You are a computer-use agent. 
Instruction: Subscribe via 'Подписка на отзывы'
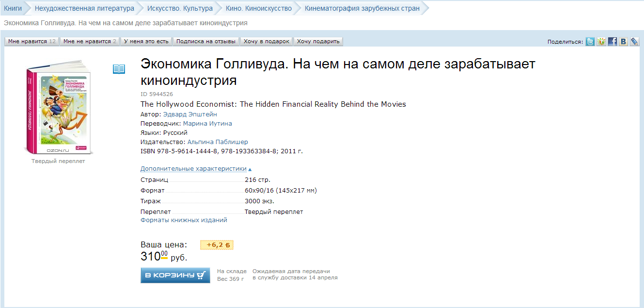tap(206, 41)
